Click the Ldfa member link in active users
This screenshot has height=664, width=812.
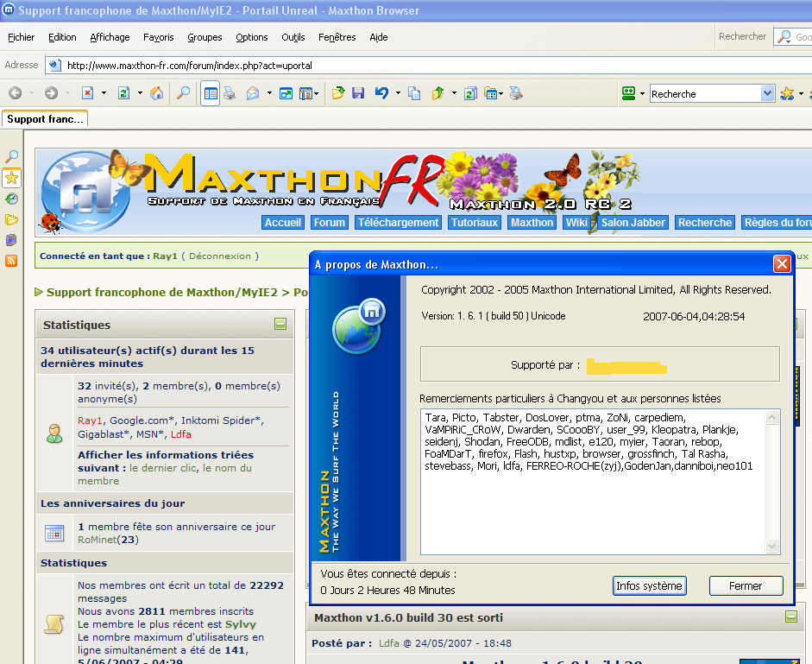[180, 434]
